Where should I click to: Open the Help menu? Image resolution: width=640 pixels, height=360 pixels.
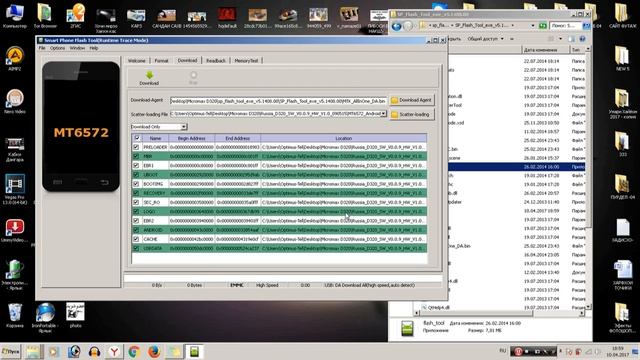click(94, 48)
